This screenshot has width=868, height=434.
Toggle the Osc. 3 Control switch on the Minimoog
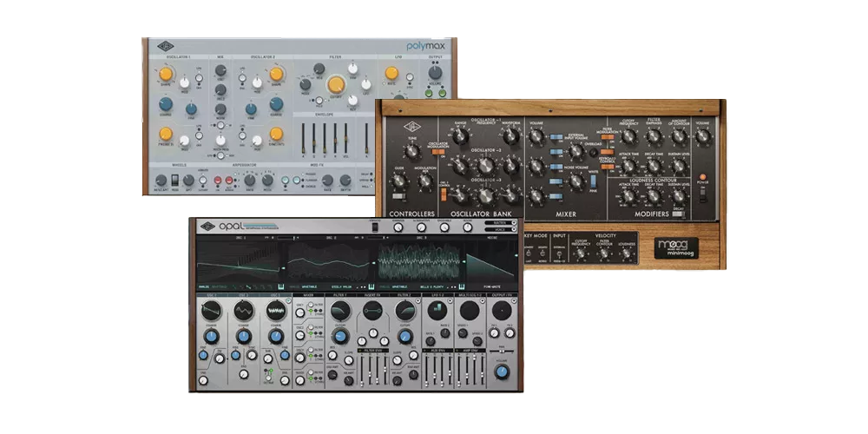(x=444, y=194)
